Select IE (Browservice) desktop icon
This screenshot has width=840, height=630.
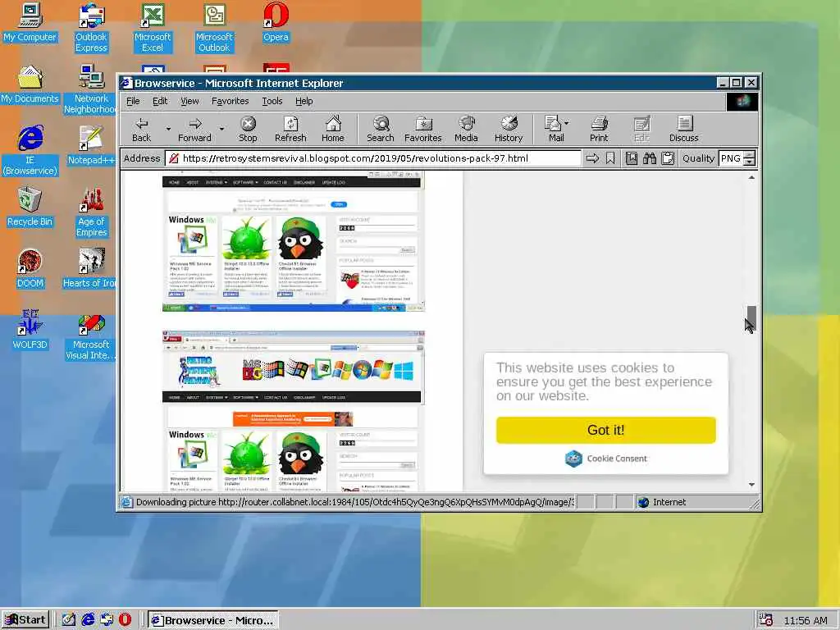tap(30, 151)
